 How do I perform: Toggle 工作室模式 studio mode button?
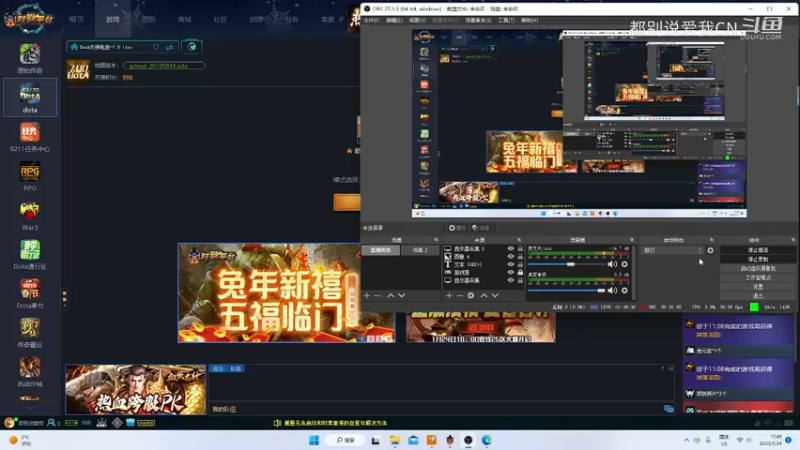point(758,278)
